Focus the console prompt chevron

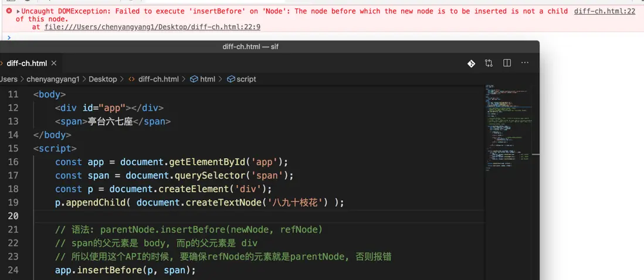pos(9,37)
